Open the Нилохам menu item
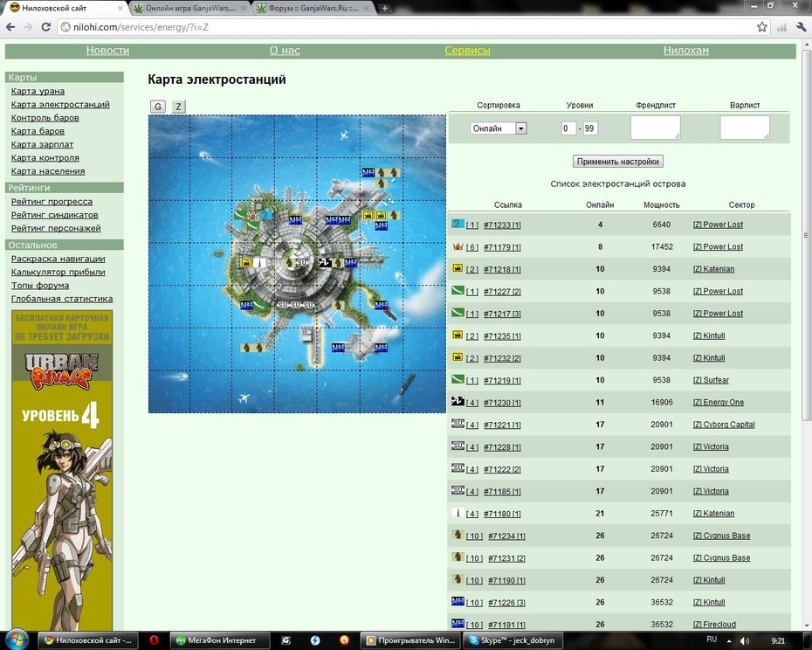 pyautogui.click(x=686, y=51)
